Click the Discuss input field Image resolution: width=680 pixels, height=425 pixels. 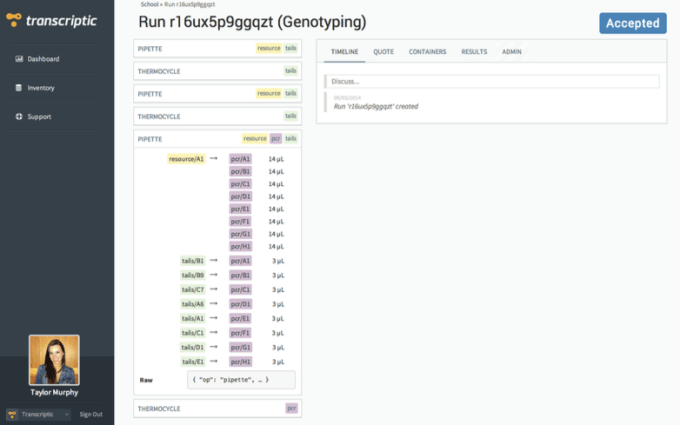(x=491, y=81)
